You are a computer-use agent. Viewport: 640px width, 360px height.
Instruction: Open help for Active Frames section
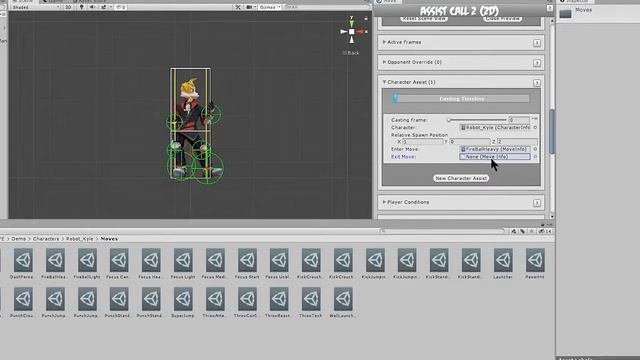(x=537, y=43)
